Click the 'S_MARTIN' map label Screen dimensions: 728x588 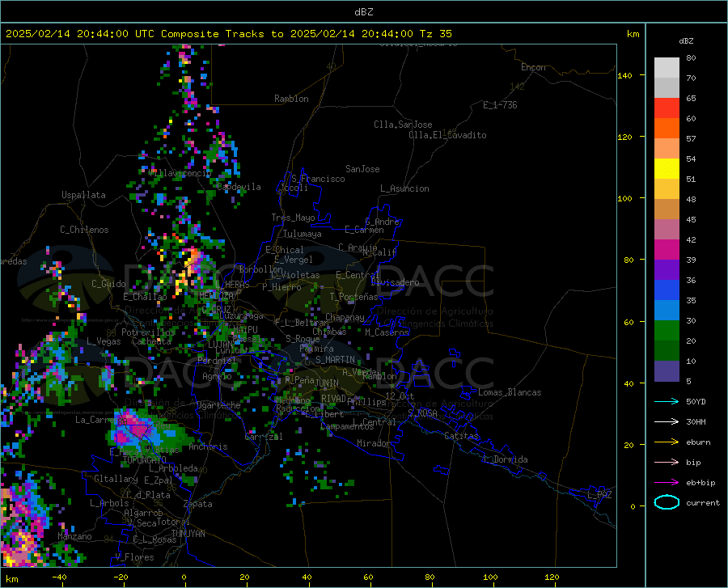pos(335,359)
